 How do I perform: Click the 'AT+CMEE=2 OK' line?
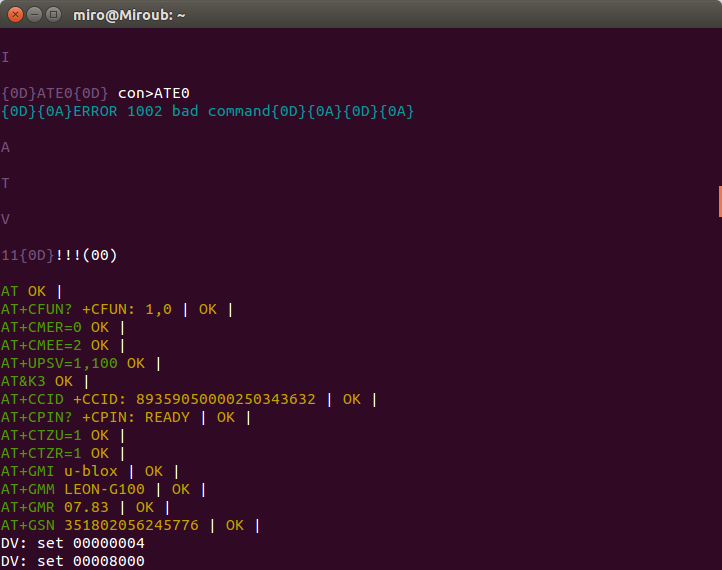coord(63,345)
